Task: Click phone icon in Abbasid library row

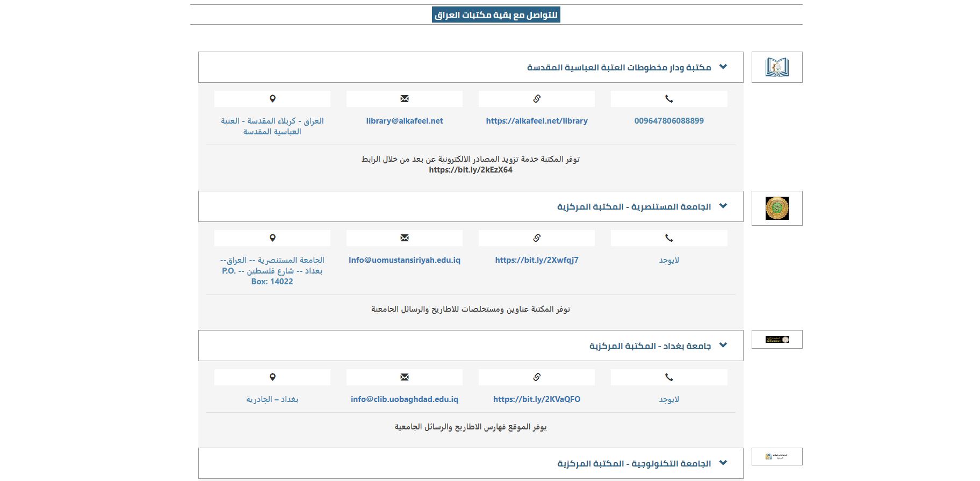Action: tap(669, 98)
